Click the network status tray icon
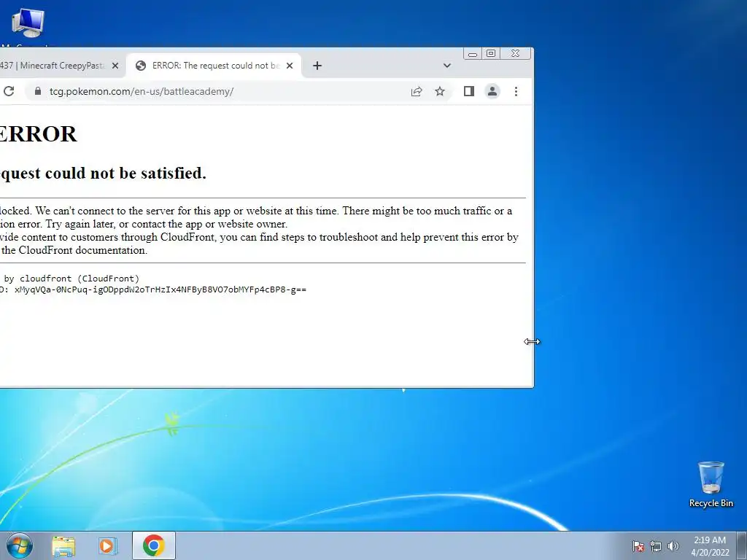 [656, 546]
